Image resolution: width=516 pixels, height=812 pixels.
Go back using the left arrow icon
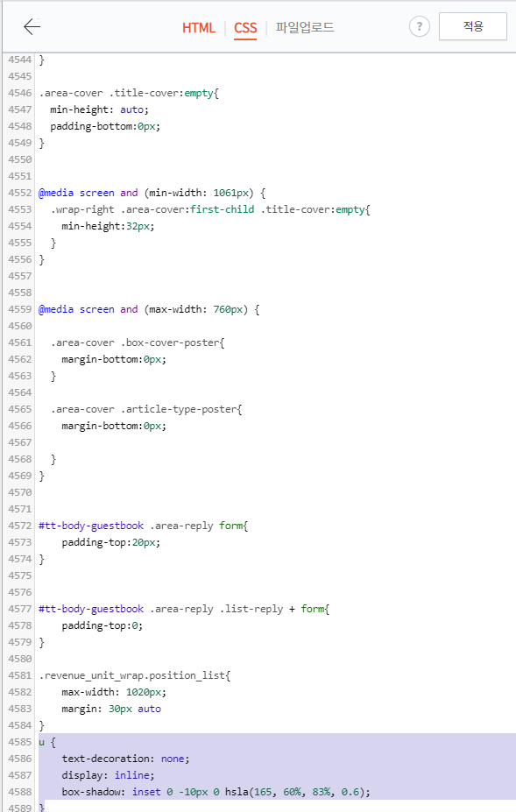coord(32,27)
